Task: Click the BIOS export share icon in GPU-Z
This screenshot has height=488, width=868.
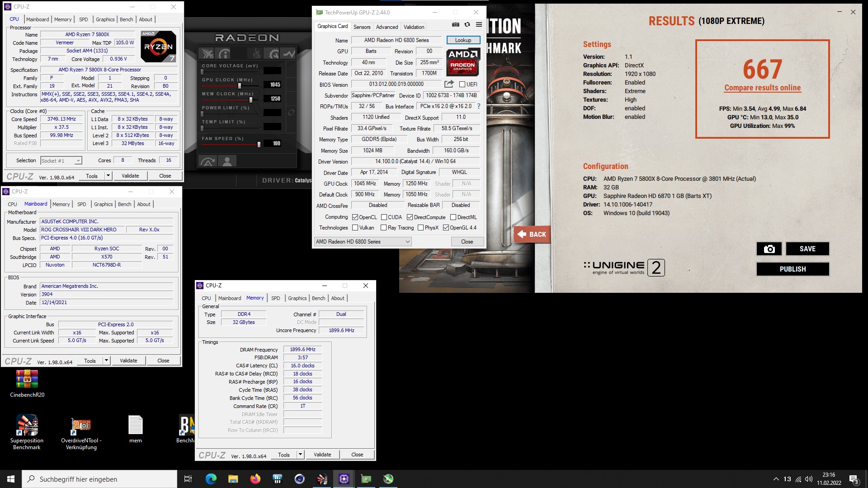Action: (x=449, y=84)
